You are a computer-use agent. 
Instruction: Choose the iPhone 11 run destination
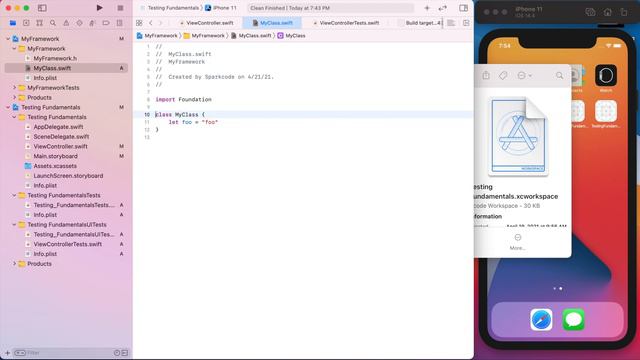221,8
